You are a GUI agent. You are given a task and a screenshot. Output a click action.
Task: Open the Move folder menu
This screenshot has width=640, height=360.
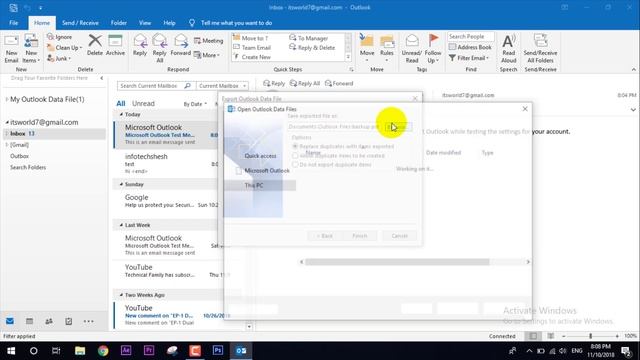click(367, 49)
